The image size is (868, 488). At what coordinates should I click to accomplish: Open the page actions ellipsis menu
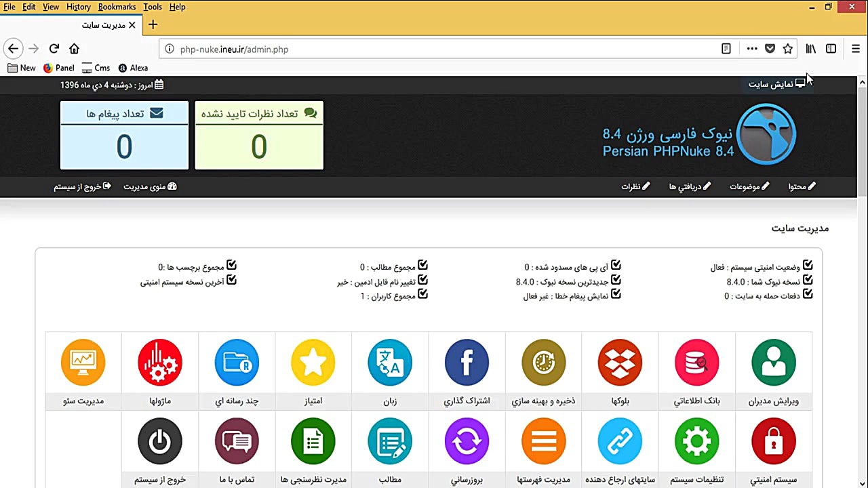click(752, 49)
